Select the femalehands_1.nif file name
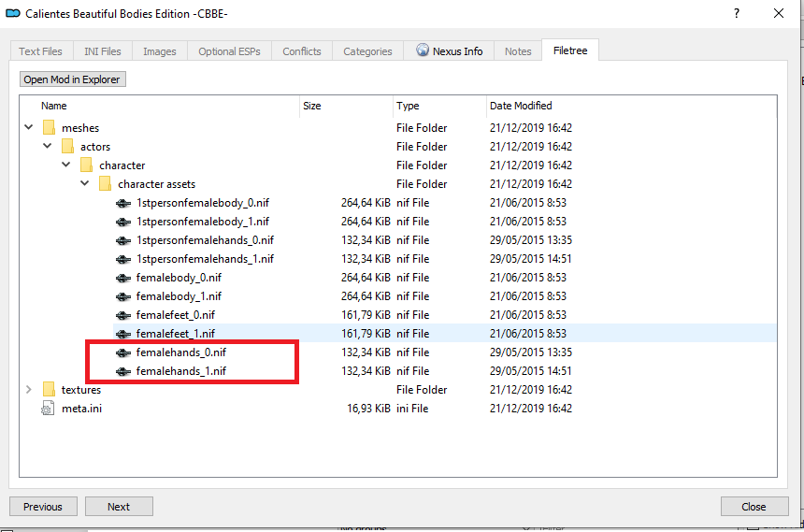This screenshot has height=532, width=804. click(181, 371)
